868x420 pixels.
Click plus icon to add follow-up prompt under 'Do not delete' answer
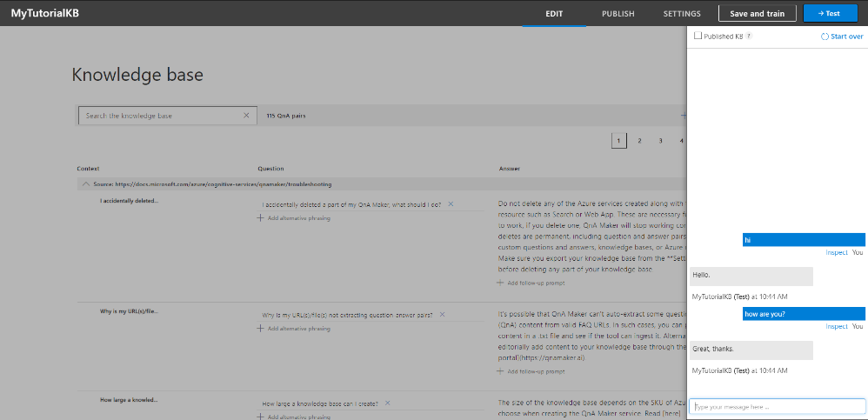click(500, 283)
